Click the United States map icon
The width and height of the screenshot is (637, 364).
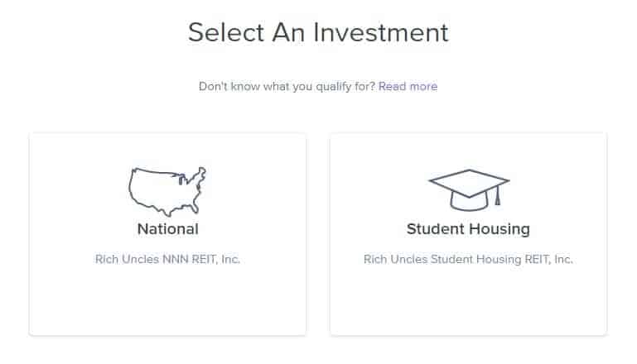coord(166,192)
